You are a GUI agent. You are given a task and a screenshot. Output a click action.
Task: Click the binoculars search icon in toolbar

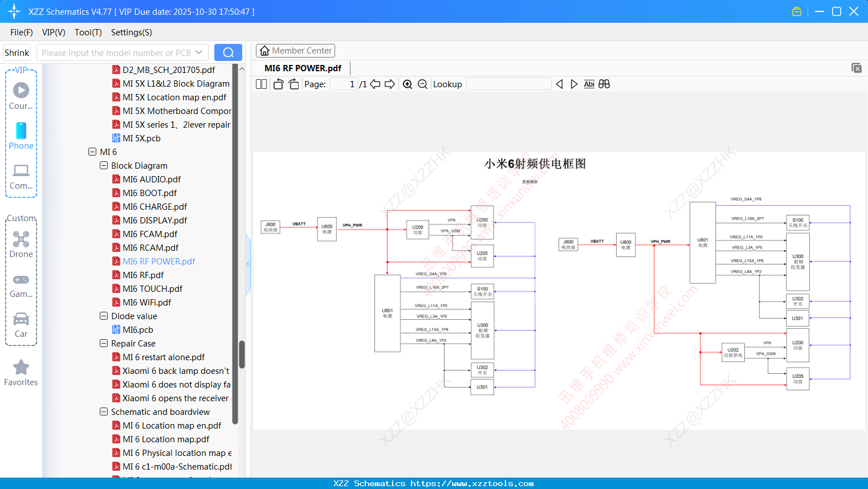(x=604, y=84)
